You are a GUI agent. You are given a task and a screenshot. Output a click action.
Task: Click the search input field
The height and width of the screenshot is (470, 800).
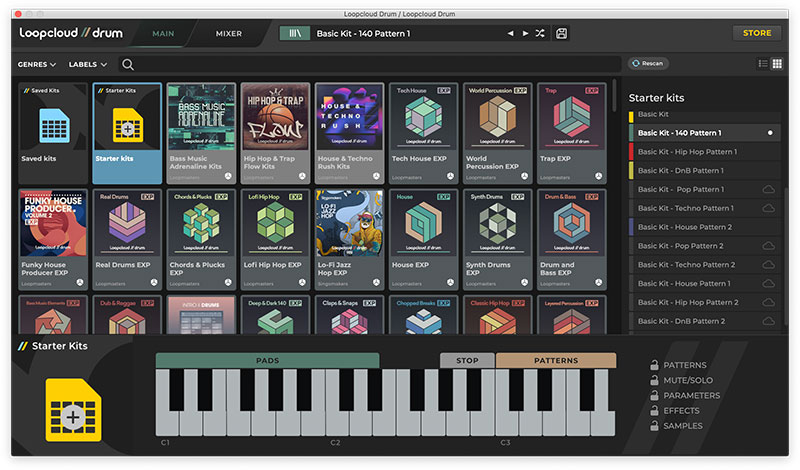click(370, 64)
